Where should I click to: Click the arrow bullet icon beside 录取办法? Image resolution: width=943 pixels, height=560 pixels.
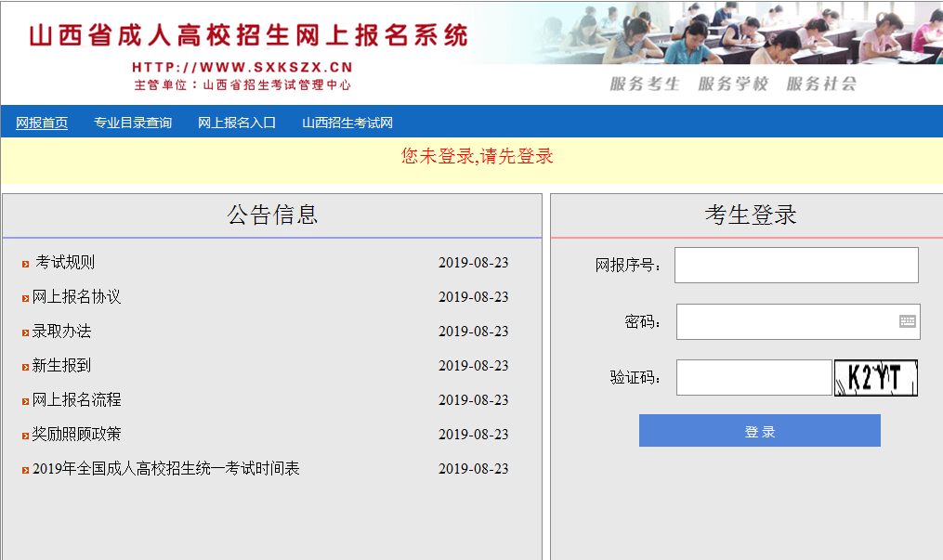pyautogui.click(x=26, y=332)
